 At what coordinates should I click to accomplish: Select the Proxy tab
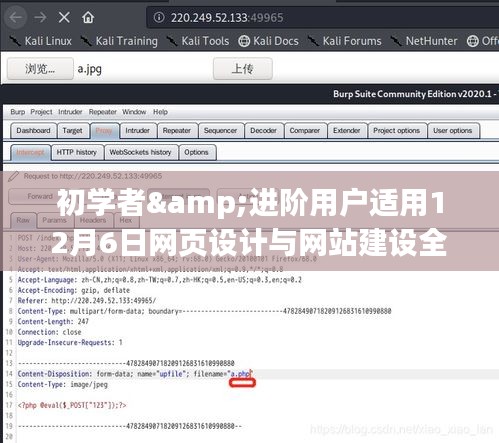(104, 131)
